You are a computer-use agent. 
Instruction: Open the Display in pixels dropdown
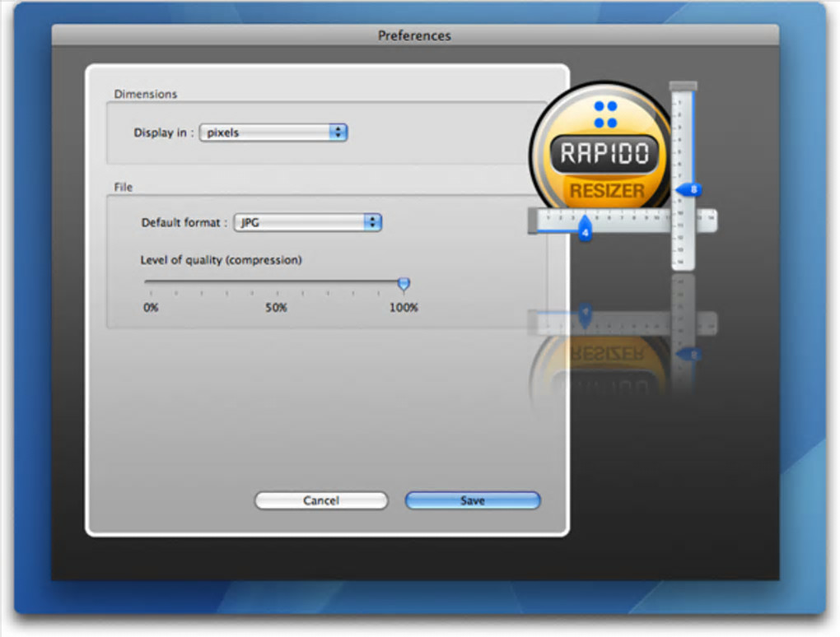click(273, 133)
